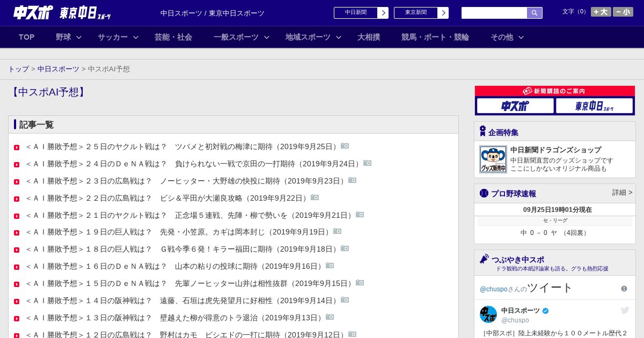644x338 pixels.
Task: Decrease text size with 小 button
Action: pyautogui.click(x=623, y=12)
